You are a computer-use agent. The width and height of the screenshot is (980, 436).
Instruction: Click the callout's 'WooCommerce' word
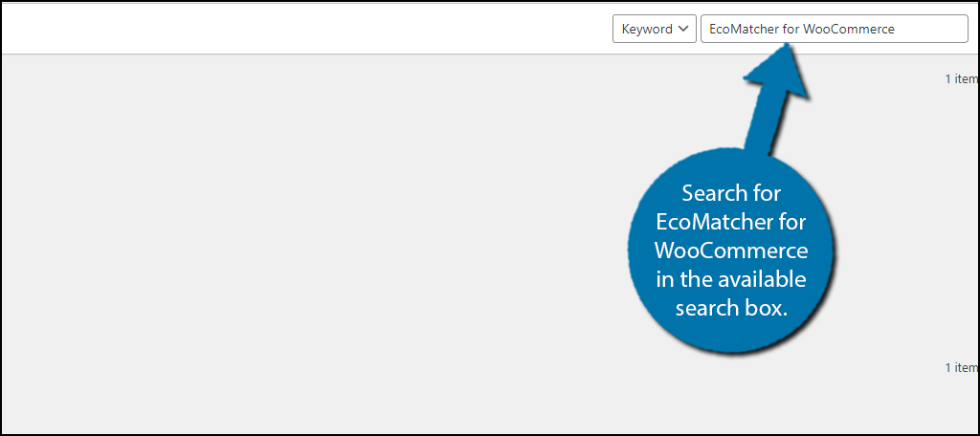coord(731,251)
